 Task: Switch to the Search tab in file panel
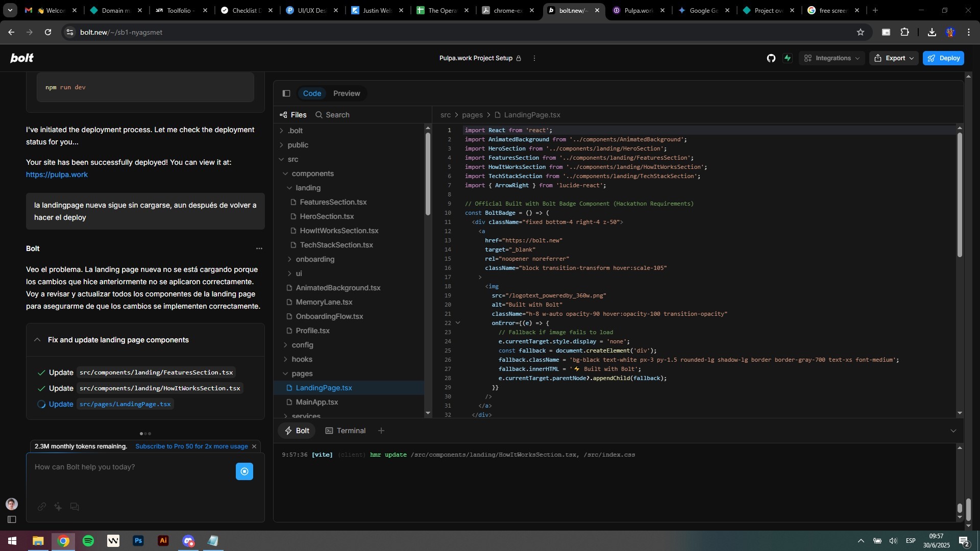click(x=332, y=115)
